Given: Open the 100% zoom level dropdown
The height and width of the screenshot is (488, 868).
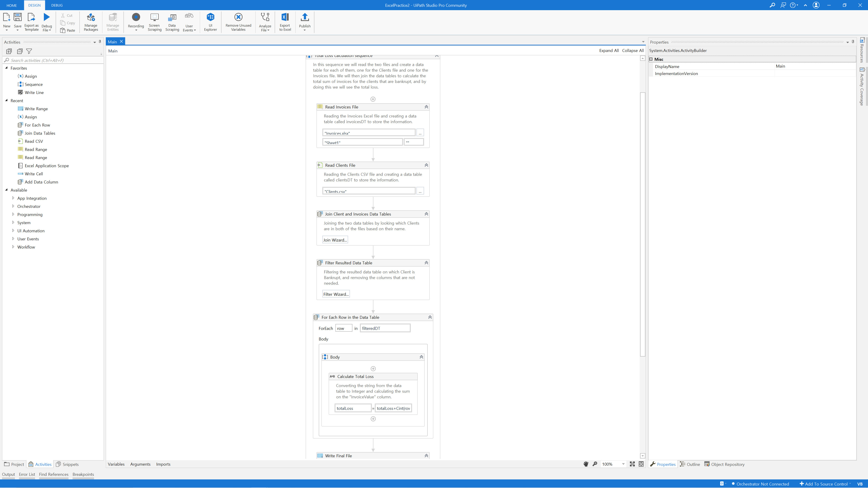Looking at the screenshot, I should [623, 464].
